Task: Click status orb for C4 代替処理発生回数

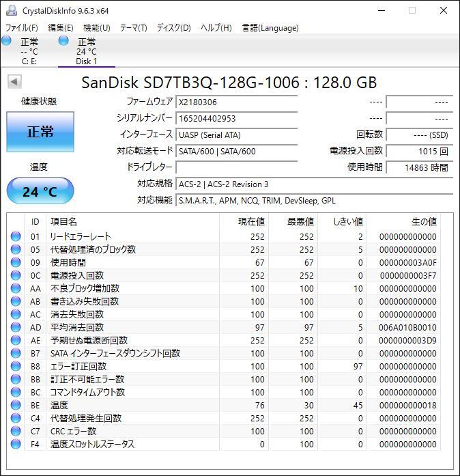Action: (x=16, y=419)
